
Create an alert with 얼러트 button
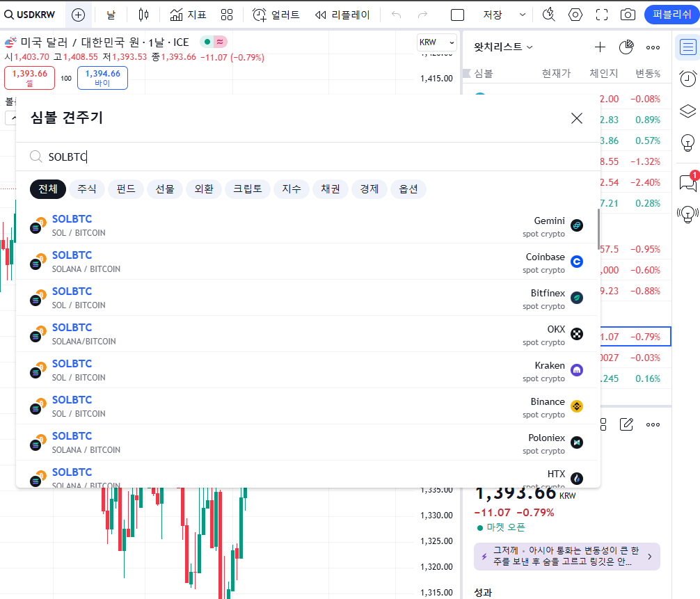tap(276, 15)
